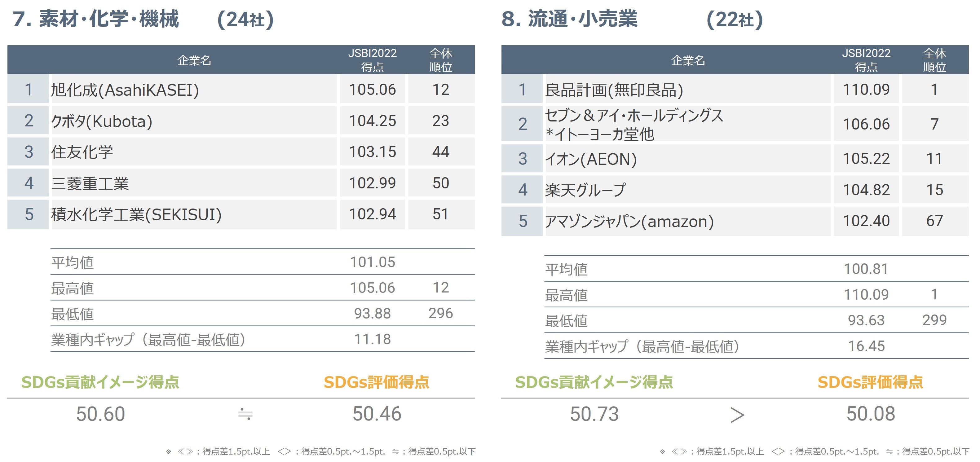Click the average value 101.05
980x462 pixels.
[x=373, y=262]
